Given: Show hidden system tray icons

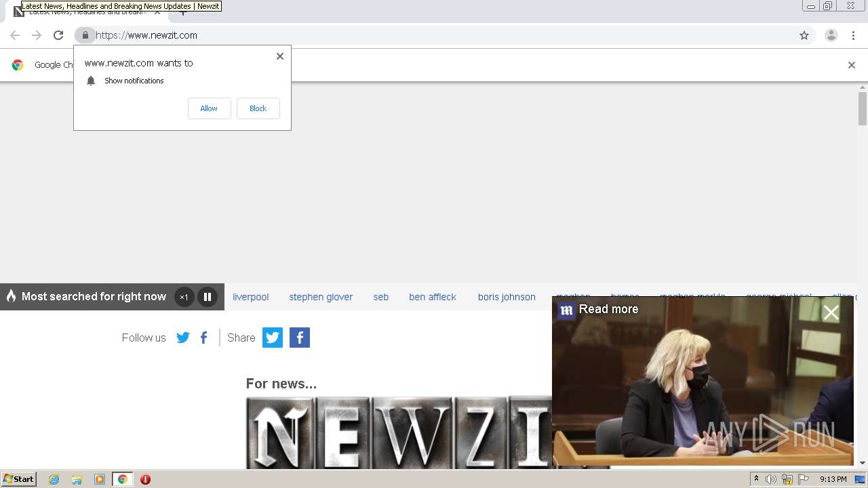Looking at the screenshot, I should coord(756,479).
